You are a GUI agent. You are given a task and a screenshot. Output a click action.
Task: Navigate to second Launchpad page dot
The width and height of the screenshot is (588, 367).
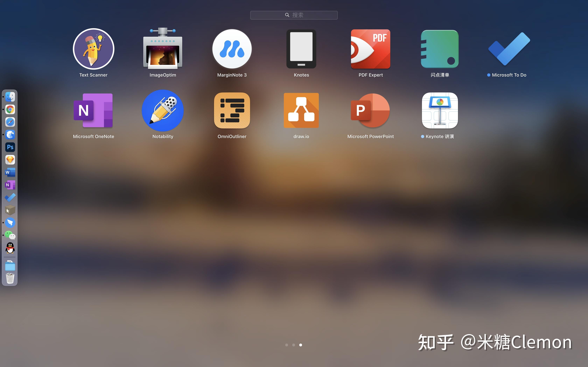(x=294, y=345)
